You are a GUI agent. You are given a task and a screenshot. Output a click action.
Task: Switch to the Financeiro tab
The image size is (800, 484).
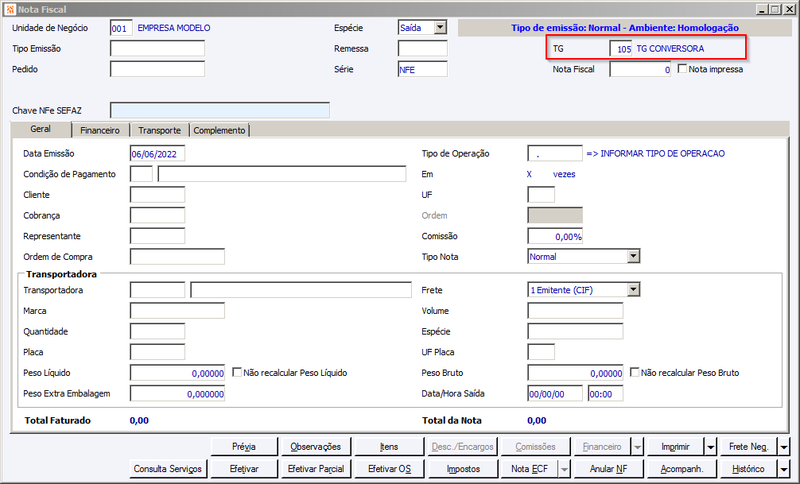pyautogui.click(x=100, y=131)
